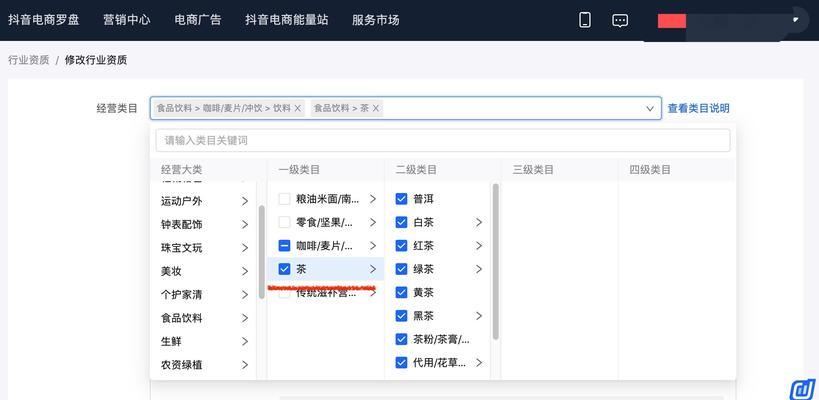
Task: Select 食品饮料 in 经营大类 list
Action: click(181, 318)
